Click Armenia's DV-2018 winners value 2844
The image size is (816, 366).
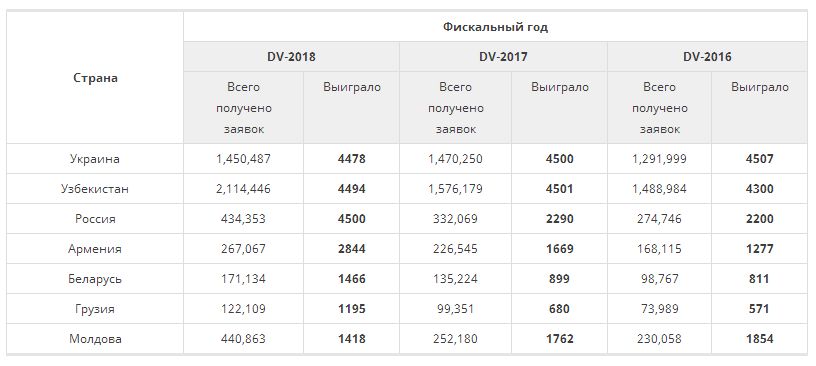point(351,249)
